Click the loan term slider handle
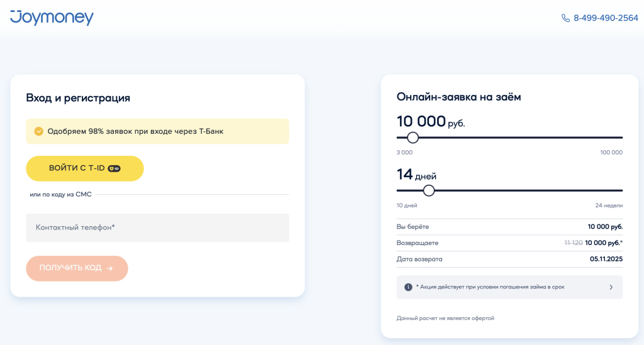This screenshot has height=345, width=644. (x=429, y=190)
